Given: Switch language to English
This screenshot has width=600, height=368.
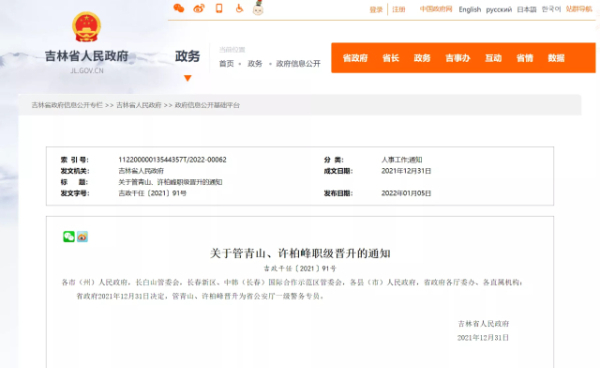Looking at the screenshot, I should (470, 10).
